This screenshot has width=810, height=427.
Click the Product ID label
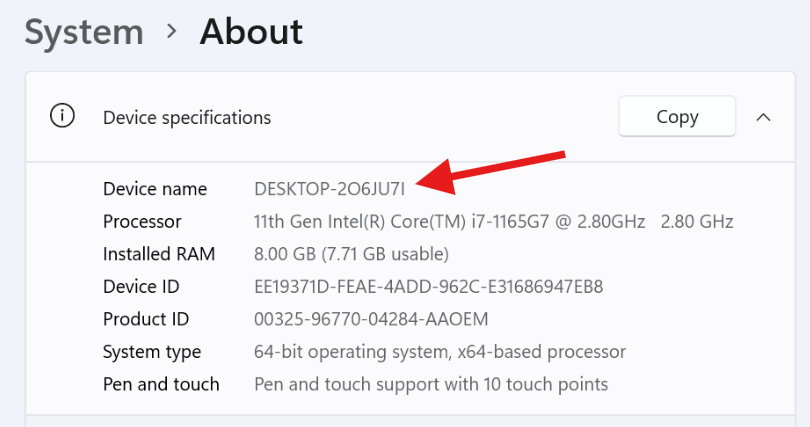(x=146, y=319)
